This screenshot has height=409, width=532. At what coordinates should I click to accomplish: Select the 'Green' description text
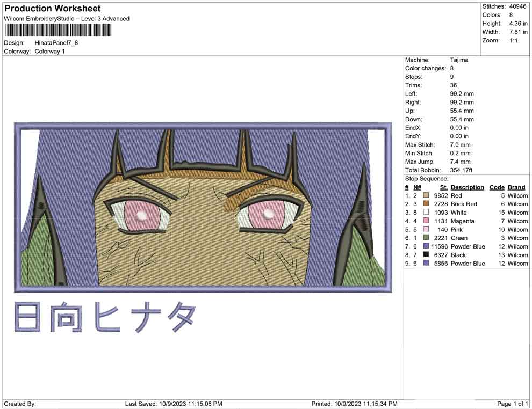pyautogui.click(x=459, y=238)
